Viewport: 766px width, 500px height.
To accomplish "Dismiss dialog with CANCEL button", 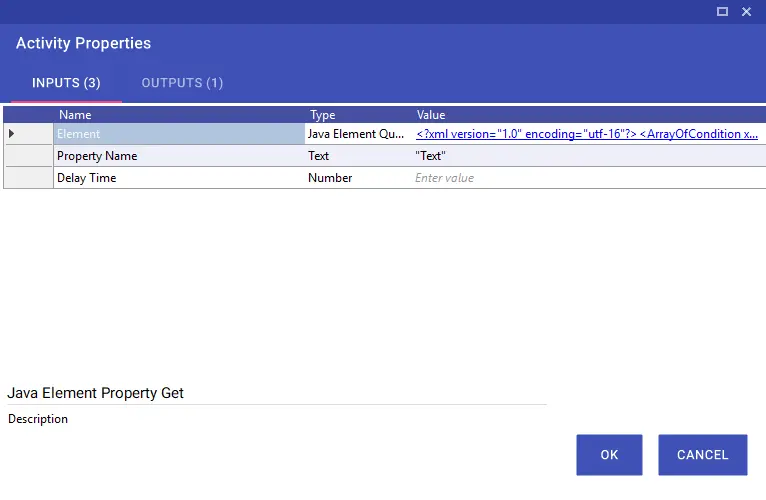I will click(x=702, y=455).
